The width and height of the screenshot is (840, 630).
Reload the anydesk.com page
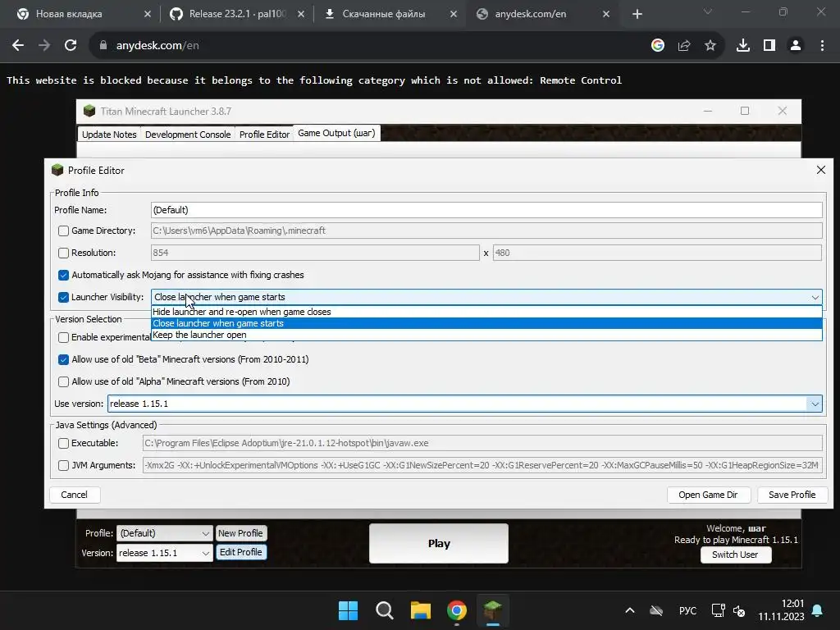[x=71, y=46]
